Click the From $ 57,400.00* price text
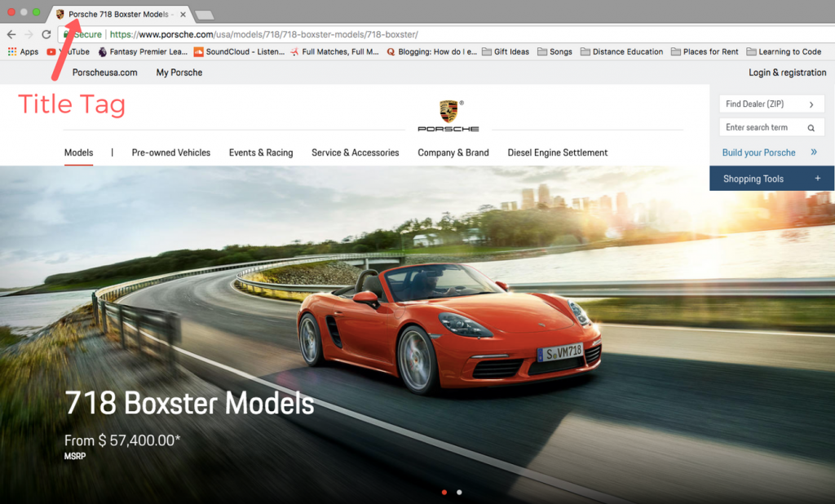835x504 pixels. (x=122, y=440)
